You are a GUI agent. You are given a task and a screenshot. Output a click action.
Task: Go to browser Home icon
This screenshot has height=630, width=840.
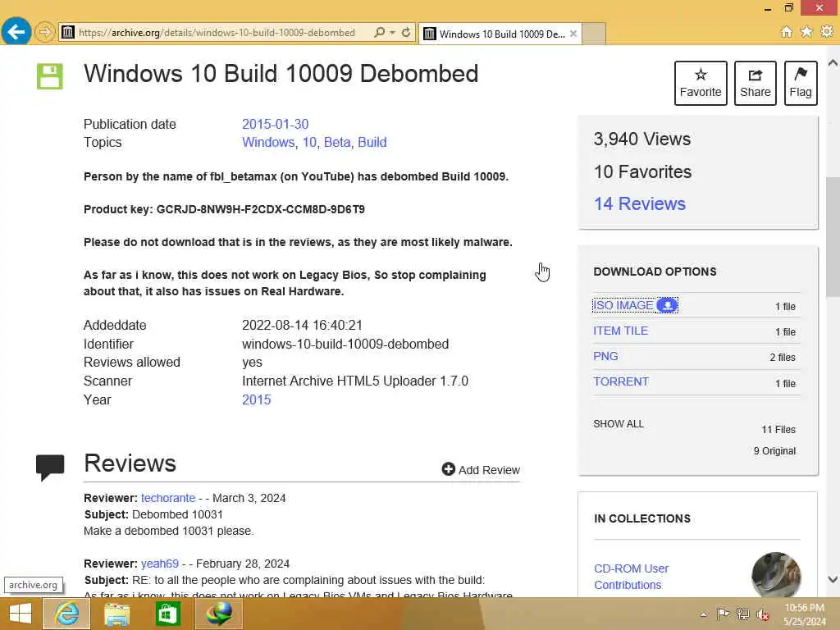786,32
